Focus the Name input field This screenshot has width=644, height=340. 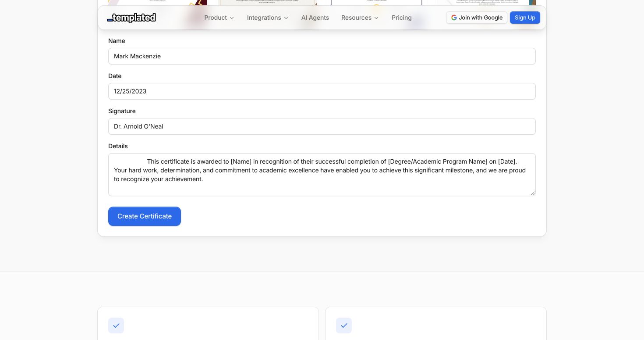[322, 56]
